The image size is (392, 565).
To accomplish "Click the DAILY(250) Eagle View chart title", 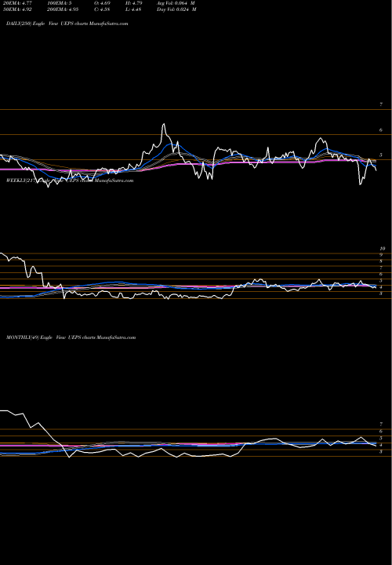I will click(67, 24).
